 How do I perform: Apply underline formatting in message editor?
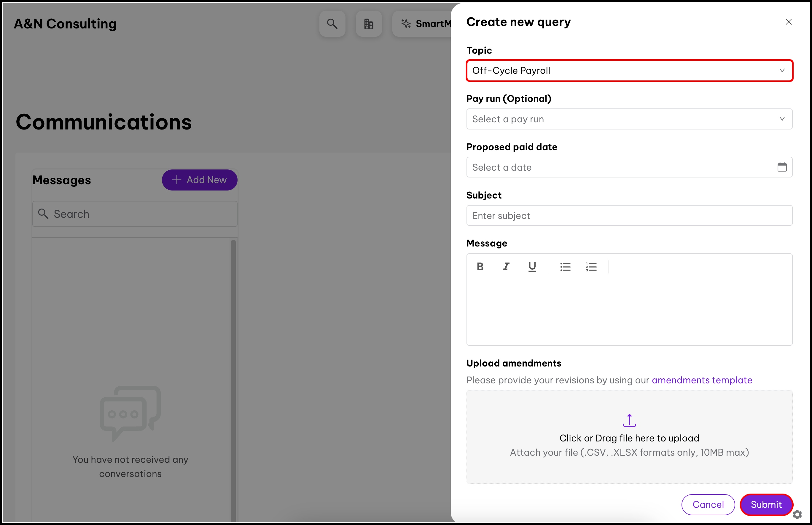coord(532,267)
